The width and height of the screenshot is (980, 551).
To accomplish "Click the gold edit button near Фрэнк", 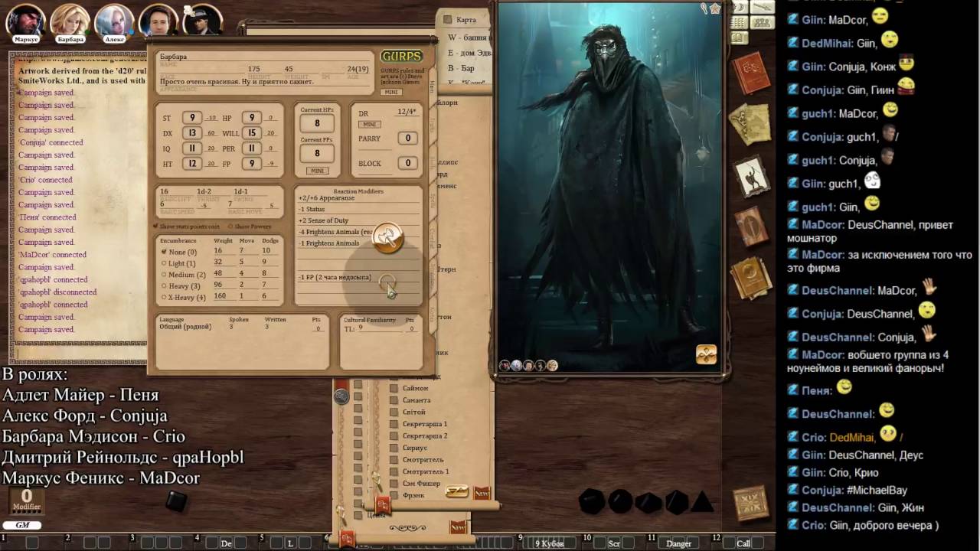I will (x=457, y=491).
